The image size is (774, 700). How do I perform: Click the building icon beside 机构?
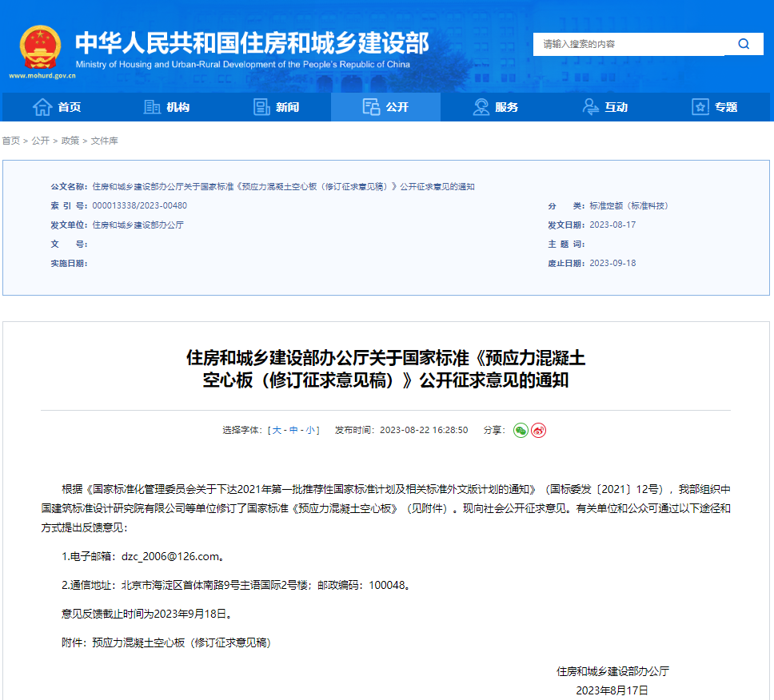152,107
